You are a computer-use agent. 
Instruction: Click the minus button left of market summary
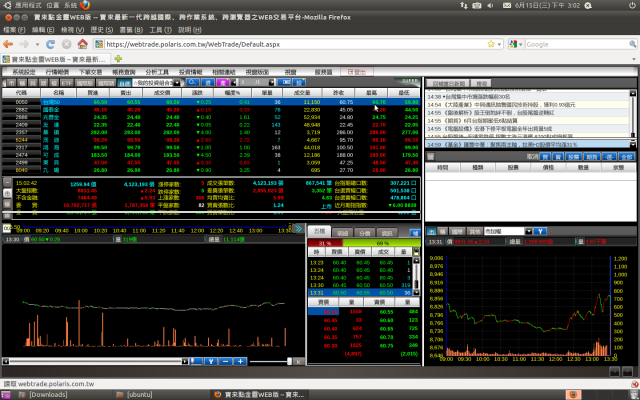7,182
